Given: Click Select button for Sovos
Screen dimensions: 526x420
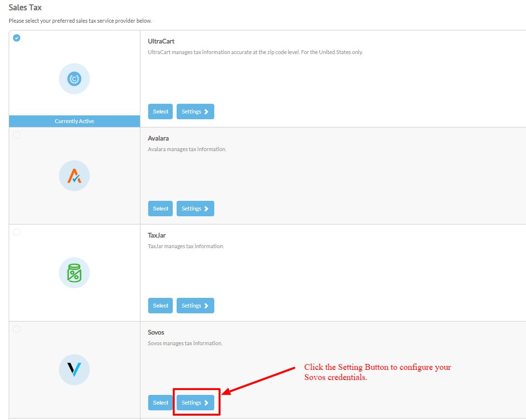Looking at the screenshot, I should [160, 403].
